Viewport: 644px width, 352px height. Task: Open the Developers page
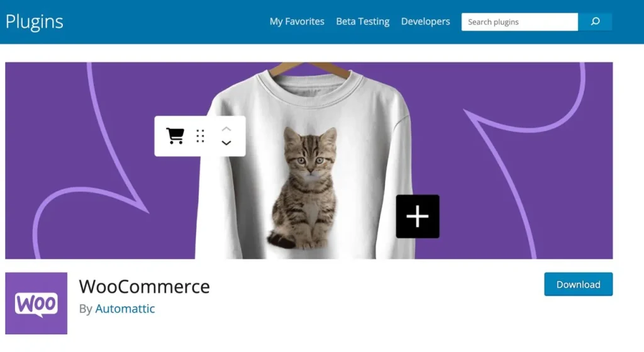click(426, 21)
